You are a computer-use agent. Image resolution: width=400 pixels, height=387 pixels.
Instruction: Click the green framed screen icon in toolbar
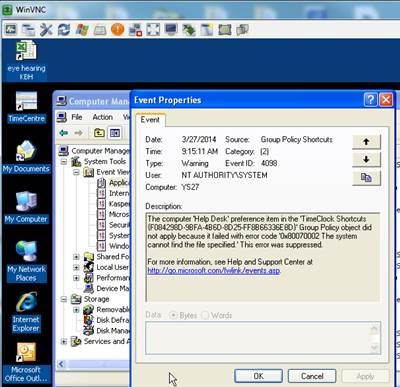225,30
